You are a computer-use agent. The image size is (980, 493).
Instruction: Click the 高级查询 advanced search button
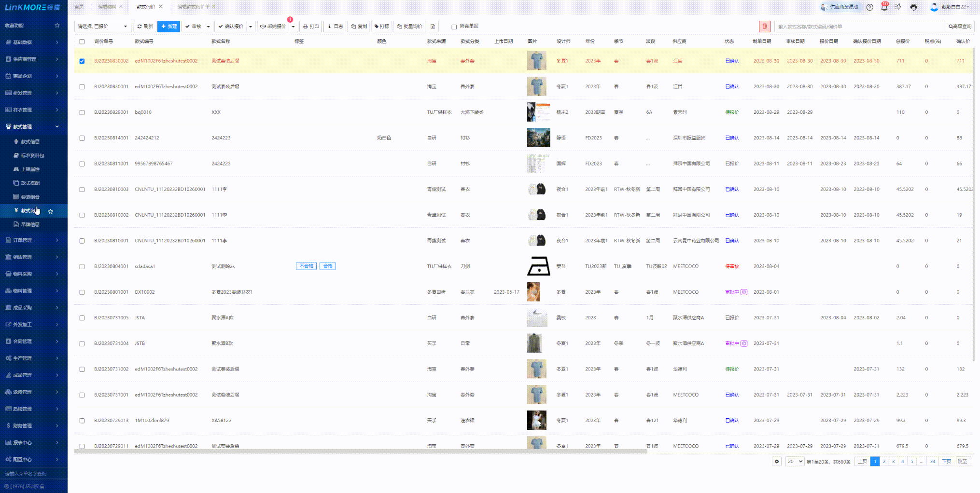click(960, 27)
